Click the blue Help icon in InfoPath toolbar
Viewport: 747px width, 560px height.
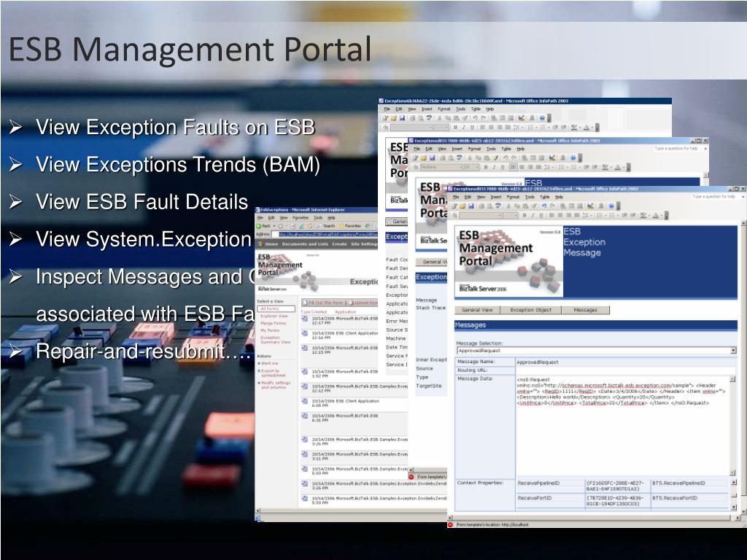pos(611,206)
